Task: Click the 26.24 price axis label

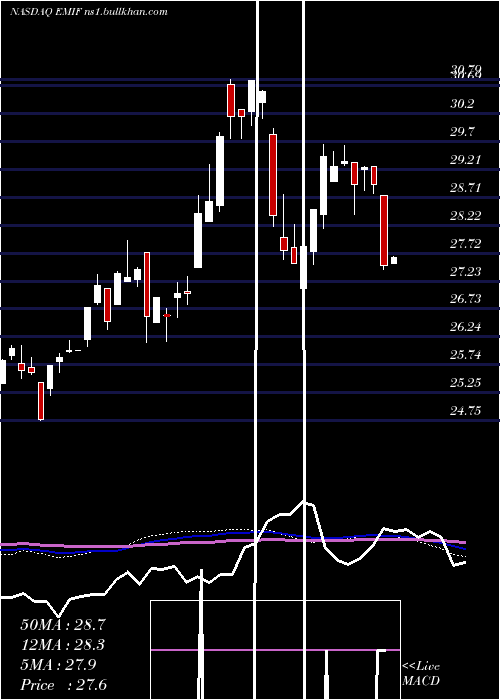Action: coord(466,327)
